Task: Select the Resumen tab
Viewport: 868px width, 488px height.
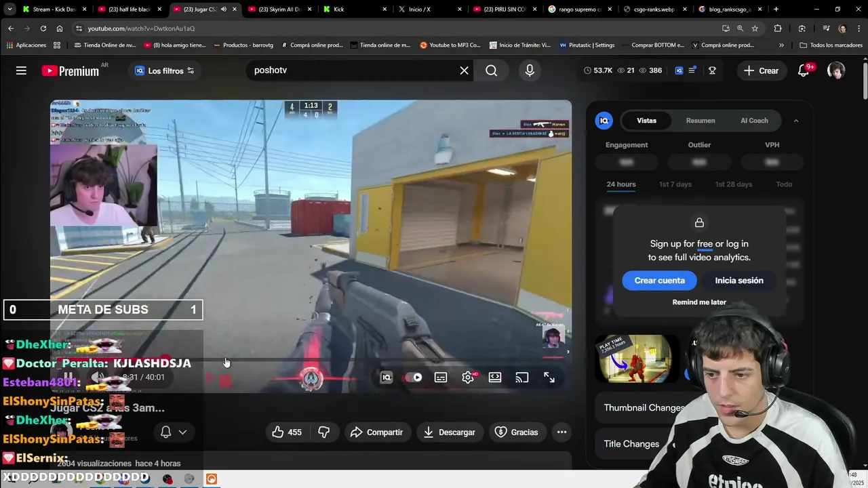Action: coord(701,121)
